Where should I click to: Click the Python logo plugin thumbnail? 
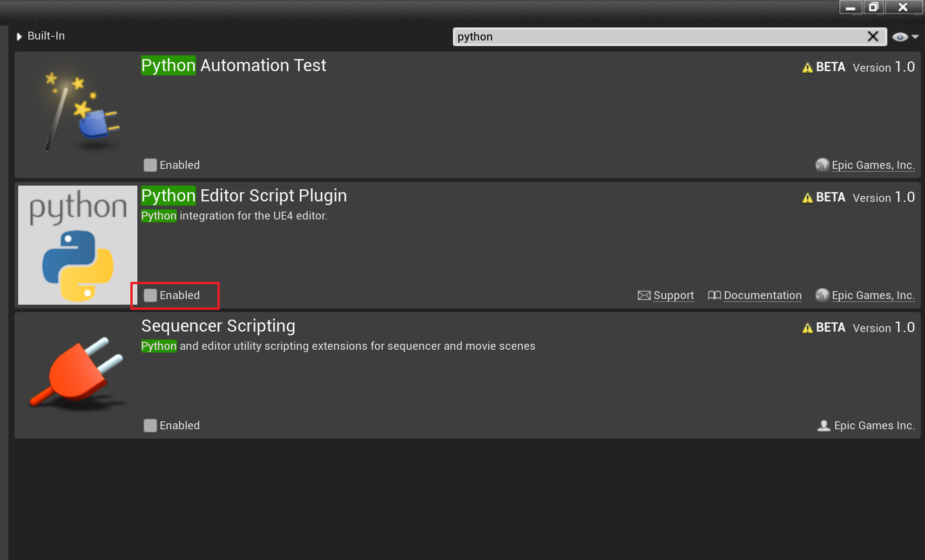pos(78,245)
